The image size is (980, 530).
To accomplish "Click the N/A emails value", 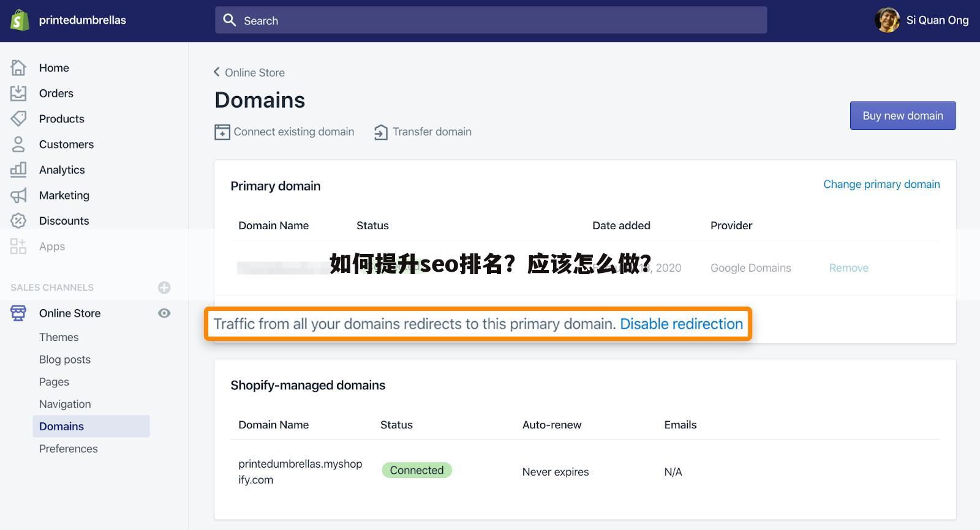I will (673, 472).
